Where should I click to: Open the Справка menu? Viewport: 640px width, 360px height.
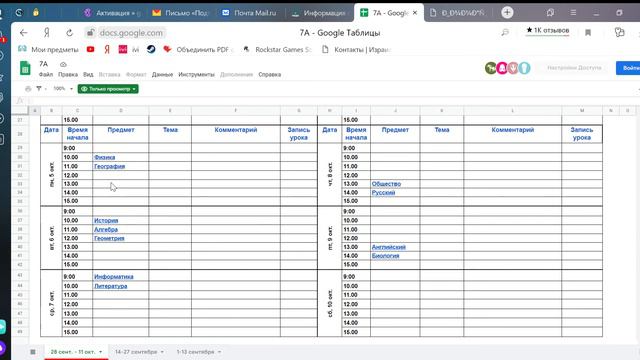269,75
